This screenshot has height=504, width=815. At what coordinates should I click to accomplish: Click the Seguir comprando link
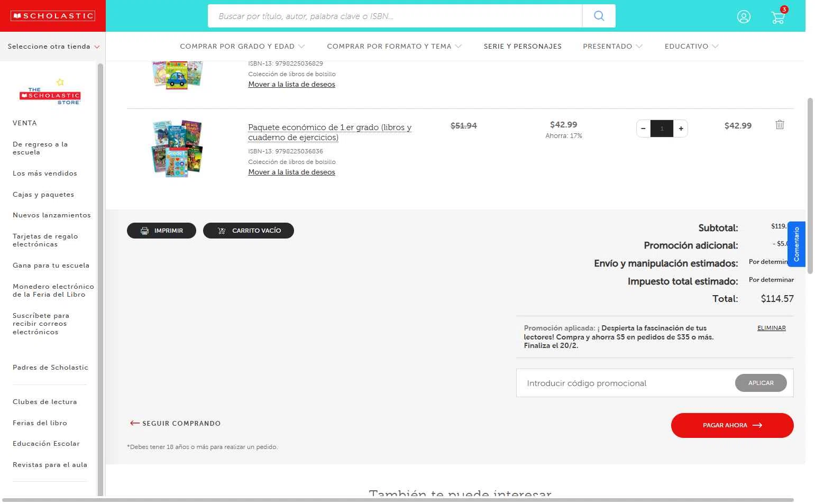coord(175,423)
